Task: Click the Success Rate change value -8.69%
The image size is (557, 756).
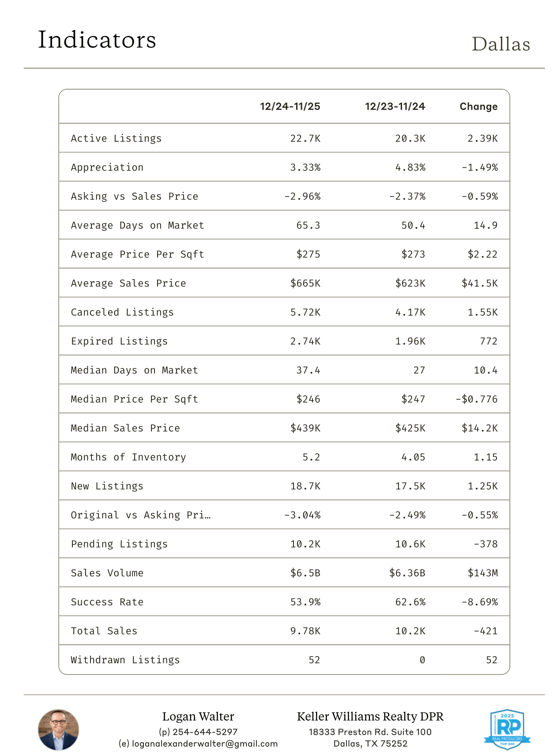Action: tap(480, 602)
